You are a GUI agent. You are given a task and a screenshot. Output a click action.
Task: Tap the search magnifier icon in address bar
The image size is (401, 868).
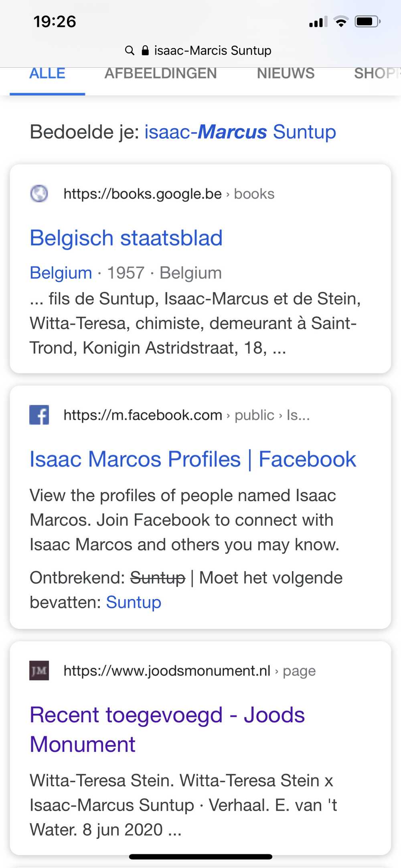point(130,51)
